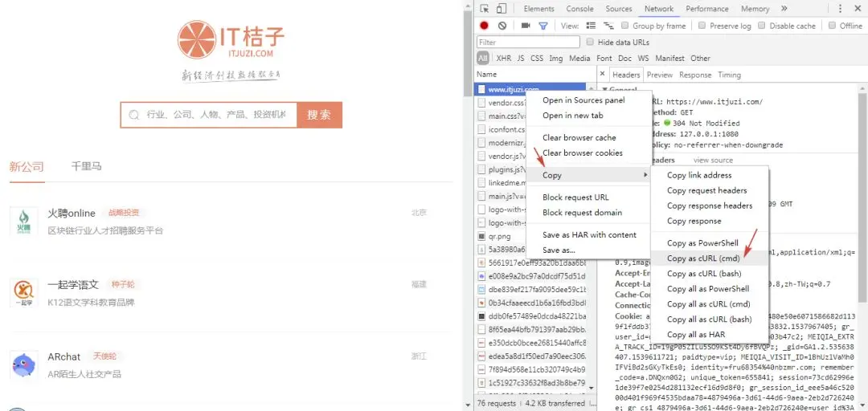This screenshot has height=411, width=868.
Task: Click view source beside the headers section
Action: pyautogui.click(x=713, y=161)
